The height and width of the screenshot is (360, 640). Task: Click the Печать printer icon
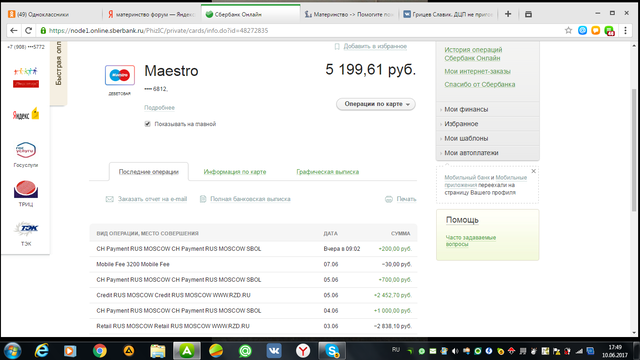pyautogui.click(x=389, y=199)
